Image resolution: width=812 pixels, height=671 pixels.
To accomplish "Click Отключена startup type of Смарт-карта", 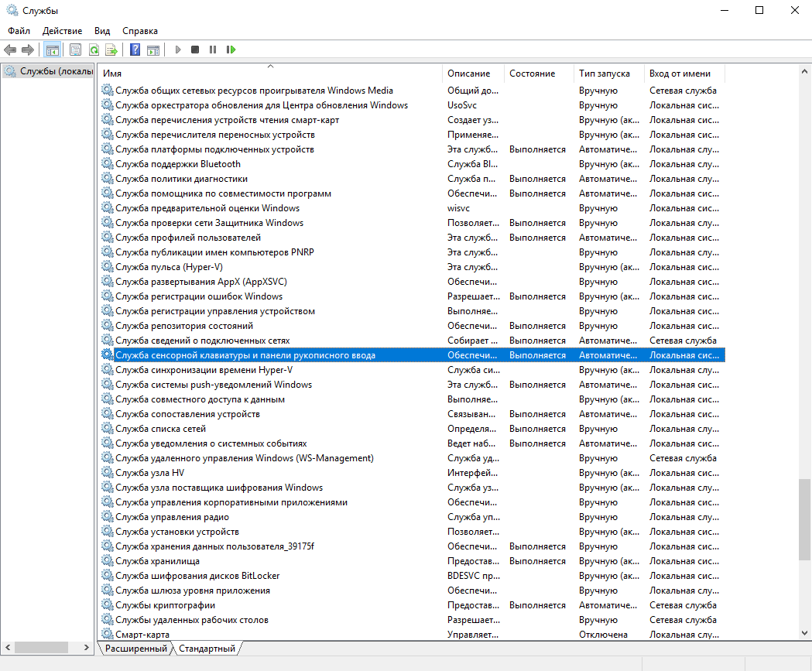I will click(603, 635).
